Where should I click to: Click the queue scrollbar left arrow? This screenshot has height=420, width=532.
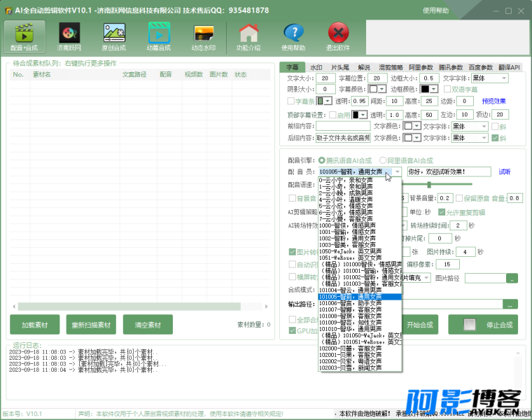point(14,307)
